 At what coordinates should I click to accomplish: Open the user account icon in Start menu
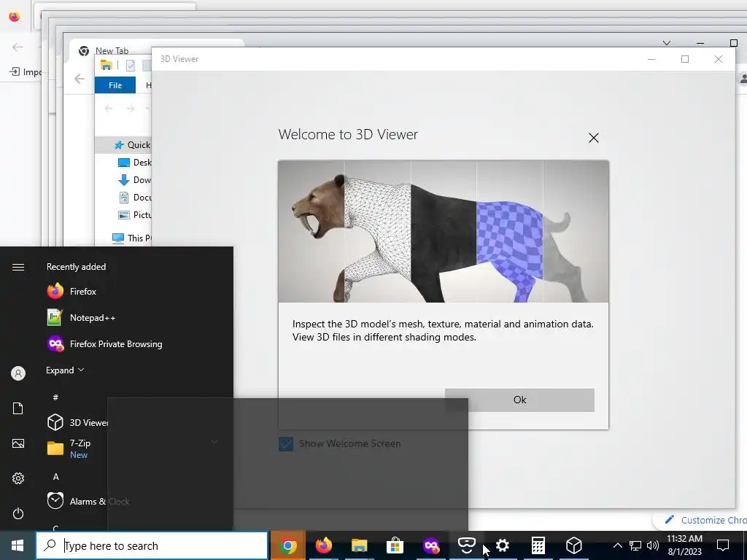(18, 373)
